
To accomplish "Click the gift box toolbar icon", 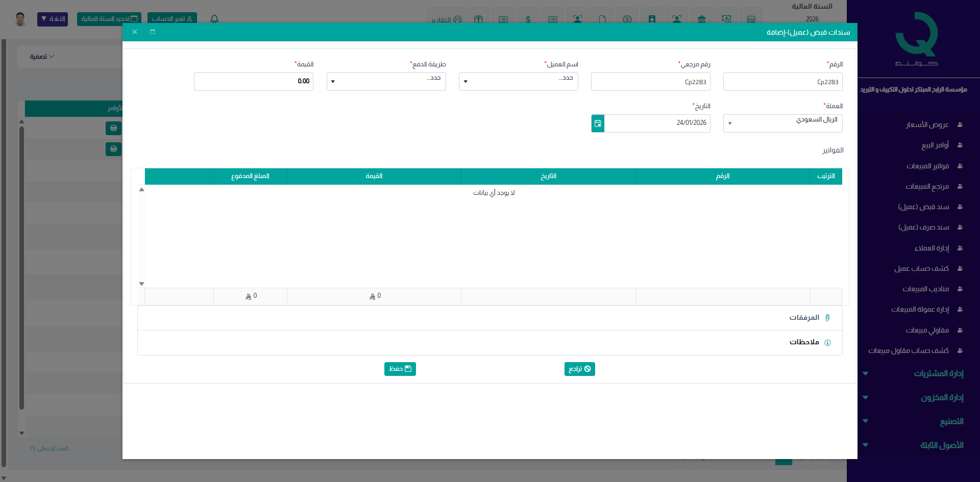I will [x=478, y=19].
